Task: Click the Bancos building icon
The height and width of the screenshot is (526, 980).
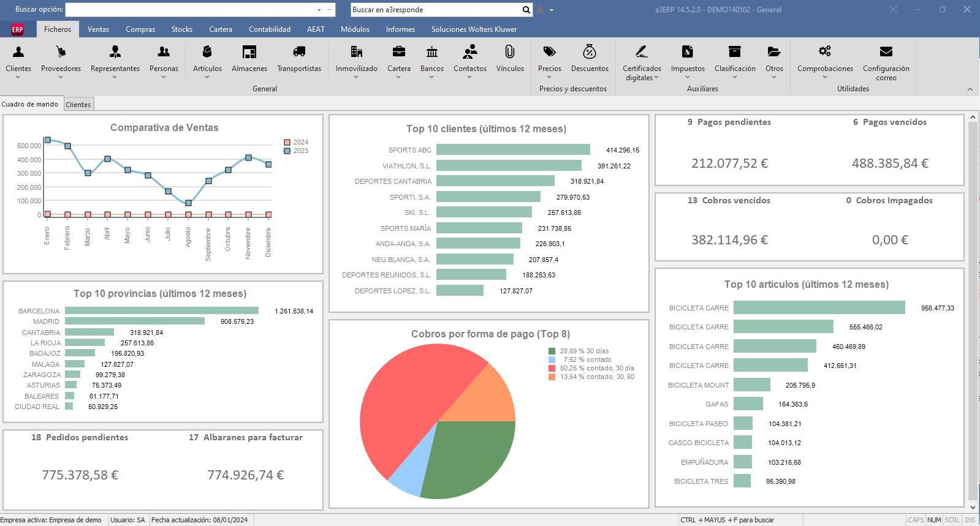Action: coord(431,53)
